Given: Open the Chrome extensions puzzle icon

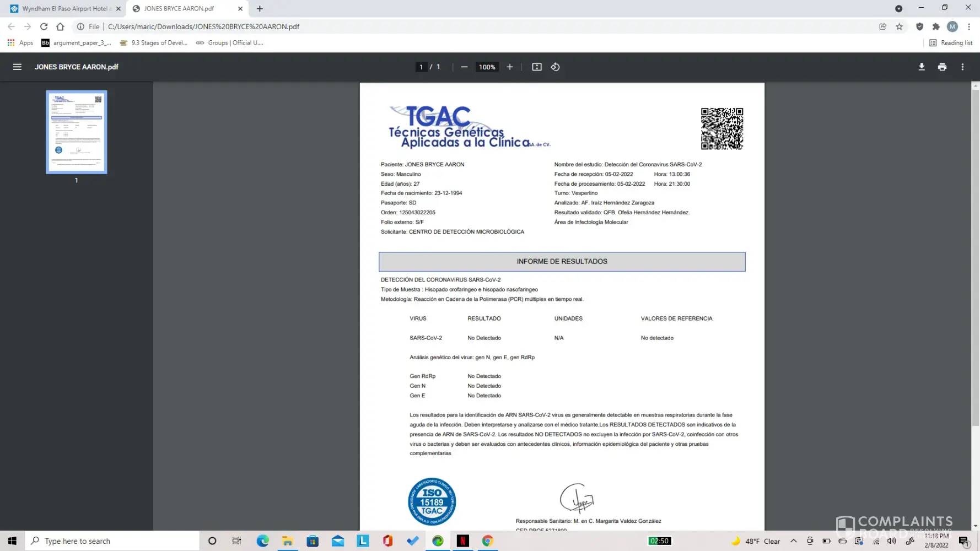Looking at the screenshot, I should pyautogui.click(x=935, y=26).
